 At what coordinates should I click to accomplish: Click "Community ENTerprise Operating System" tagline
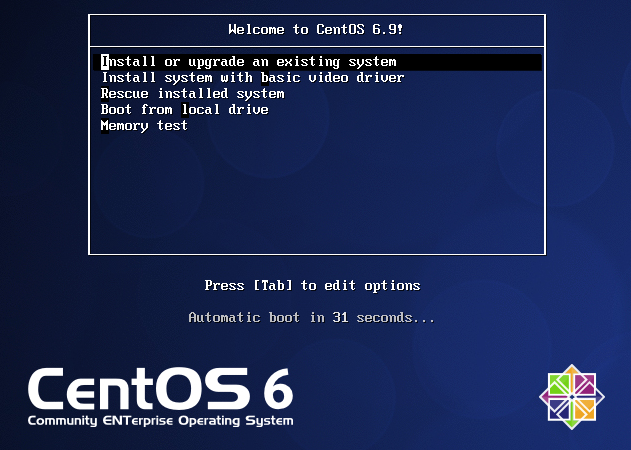160,421
